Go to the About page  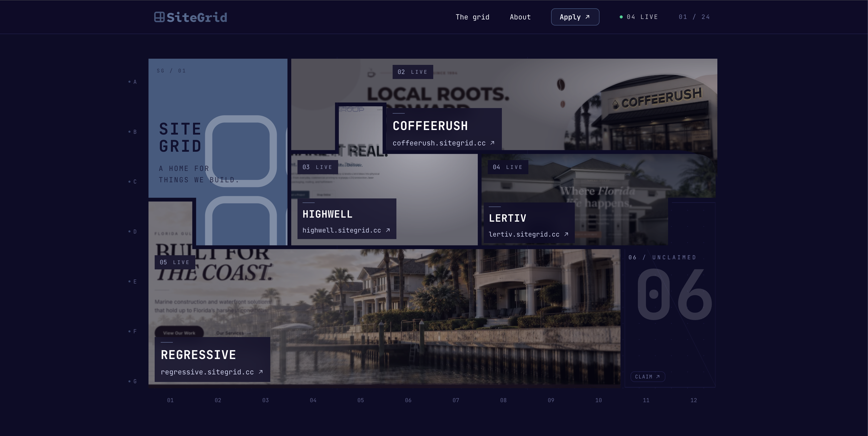click(520, 17)
